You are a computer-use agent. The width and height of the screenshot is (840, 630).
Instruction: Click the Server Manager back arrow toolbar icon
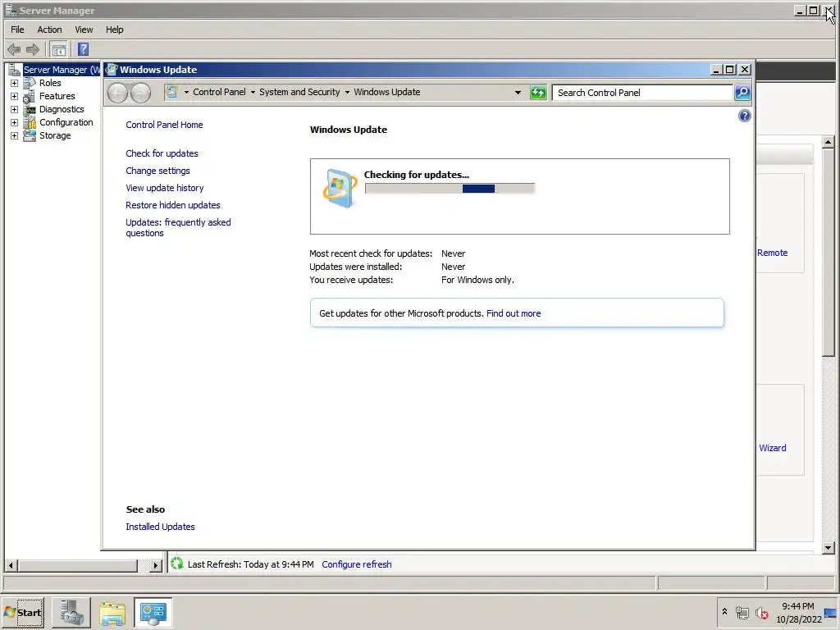tap(14, 50)
